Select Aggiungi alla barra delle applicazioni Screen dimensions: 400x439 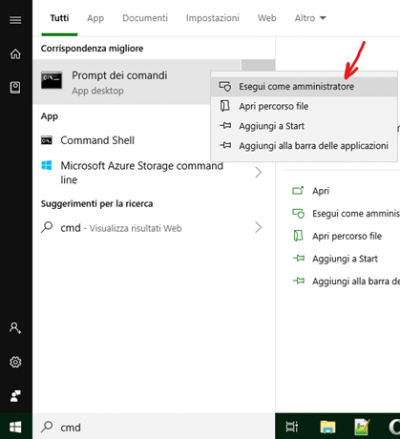point(304,146)
